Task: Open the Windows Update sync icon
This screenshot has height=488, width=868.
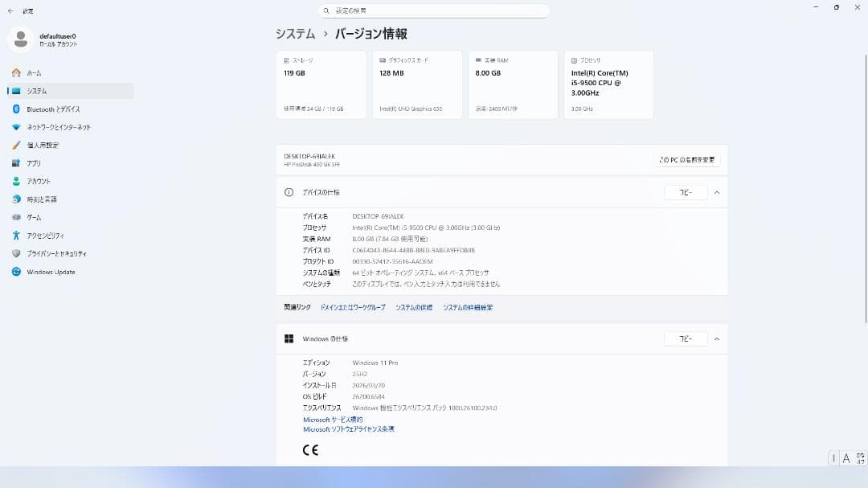Action: pos(16,272)
